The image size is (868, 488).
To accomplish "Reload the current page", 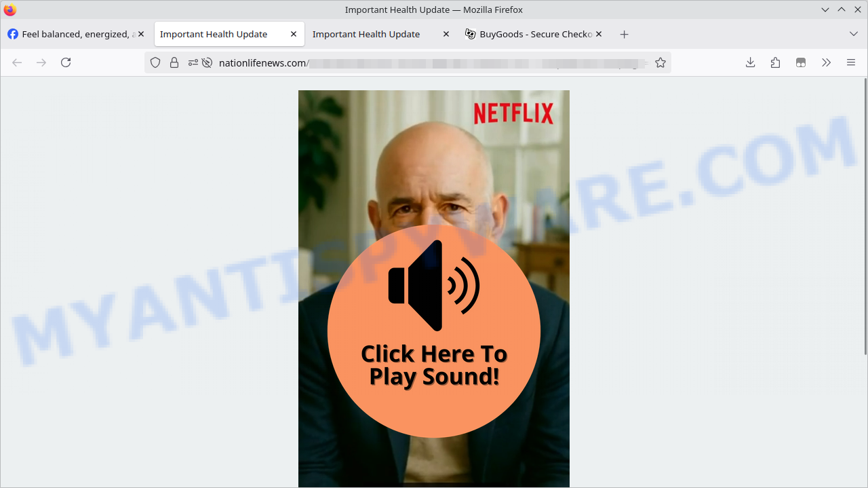I will [x=66, y=62].
